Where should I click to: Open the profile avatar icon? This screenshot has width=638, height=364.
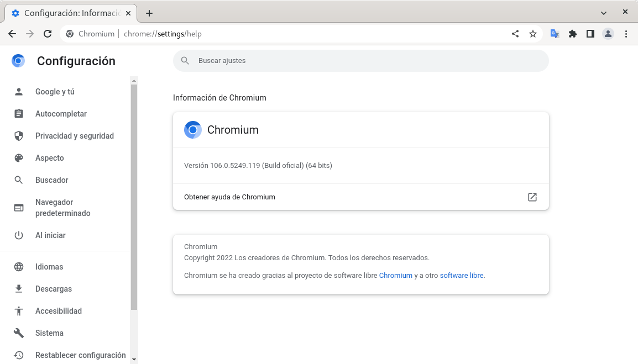pyautogui.click(x=608, y=34)
